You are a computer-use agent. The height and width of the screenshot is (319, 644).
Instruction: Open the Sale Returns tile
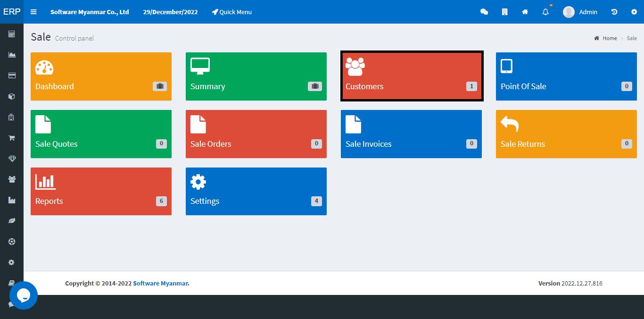[x=566, y=134]
